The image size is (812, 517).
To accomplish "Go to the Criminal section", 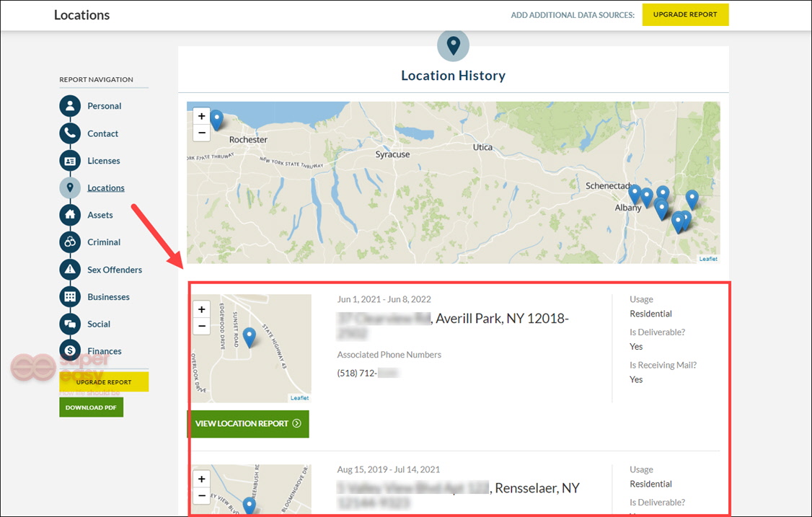I will (104, 242).
